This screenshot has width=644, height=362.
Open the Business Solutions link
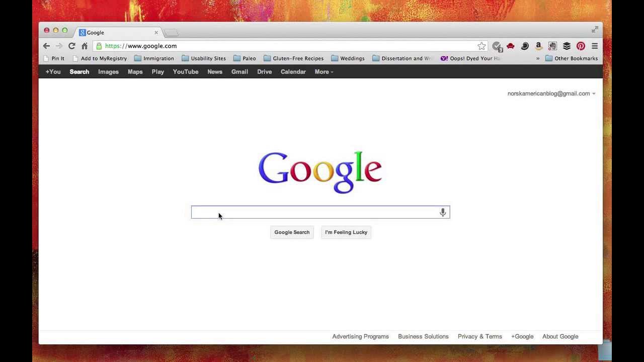[423, 336]
